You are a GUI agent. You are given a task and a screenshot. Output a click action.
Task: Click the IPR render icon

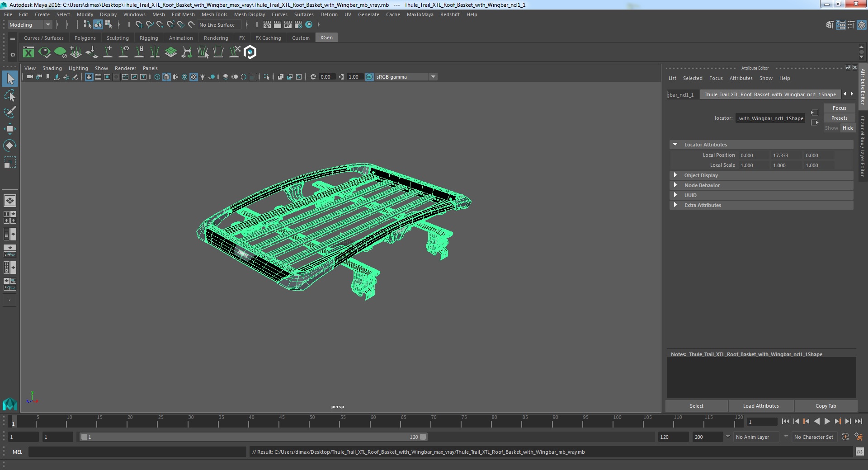pos(288,25)
